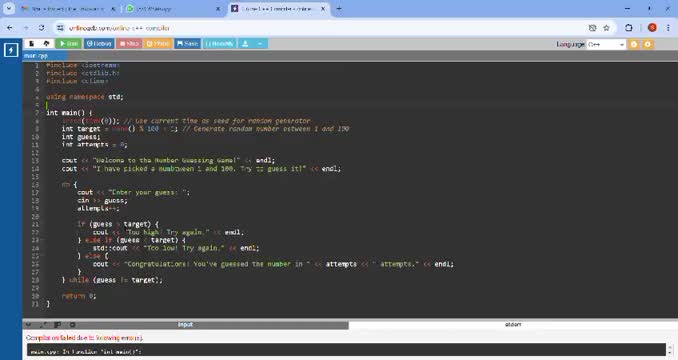Click the crossed-out camera icon in address bar

(592, 28)
